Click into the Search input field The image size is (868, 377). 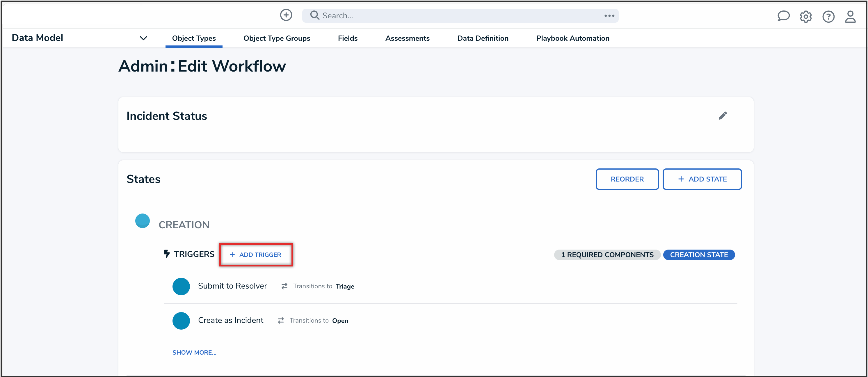click(458, 16)
